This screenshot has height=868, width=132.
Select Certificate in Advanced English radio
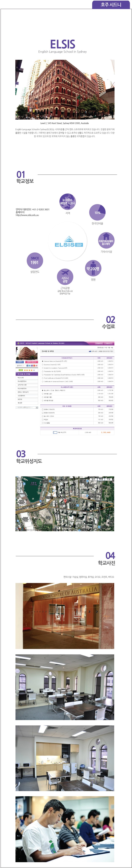tap(43, 381)
